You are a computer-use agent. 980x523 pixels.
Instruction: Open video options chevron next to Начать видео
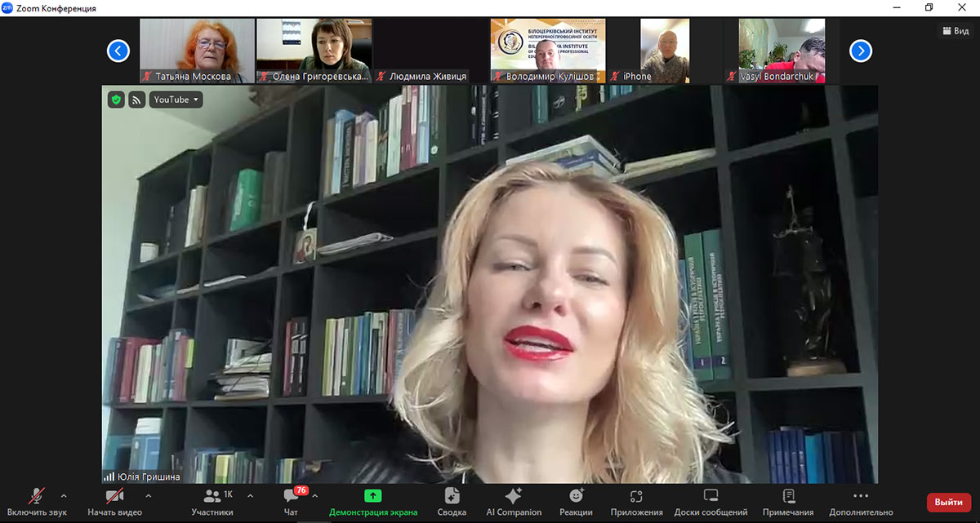[149, 496]
